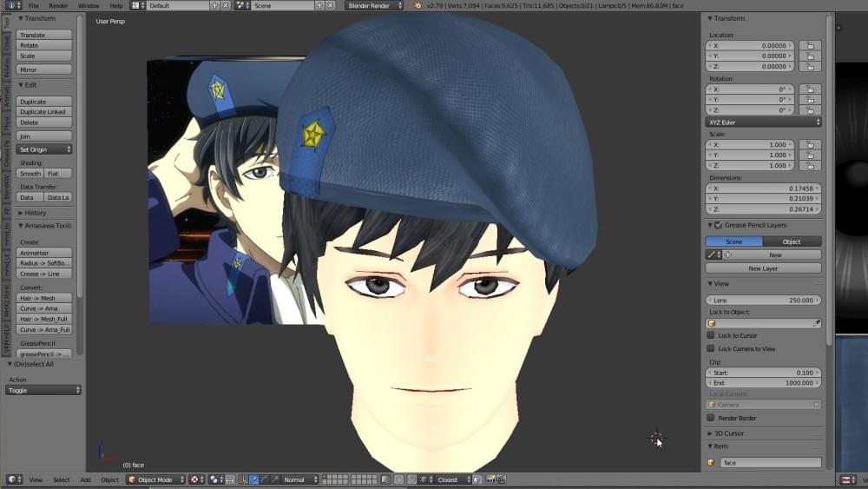
Task: Add a new scene next to Scene field
Action: tap(319, 5)
